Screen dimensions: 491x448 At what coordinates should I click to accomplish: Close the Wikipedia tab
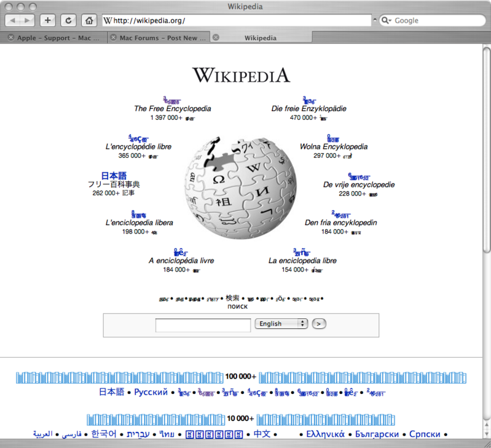tap(216, 37)
